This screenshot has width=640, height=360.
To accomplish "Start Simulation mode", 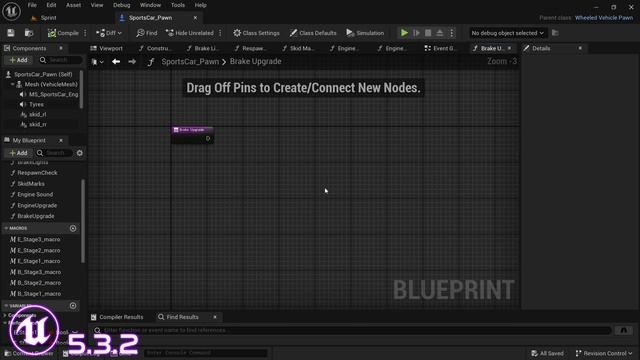I will [365, 33].
